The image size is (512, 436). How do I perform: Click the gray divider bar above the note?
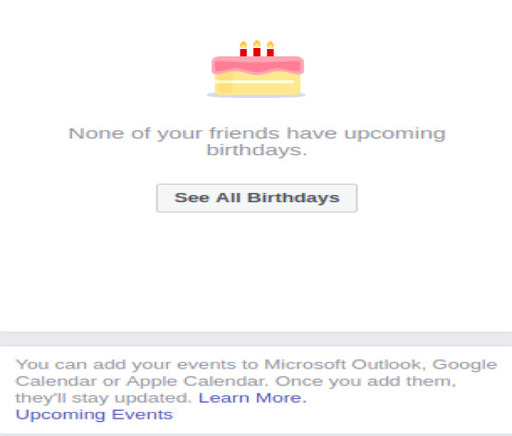pos(256,339)
